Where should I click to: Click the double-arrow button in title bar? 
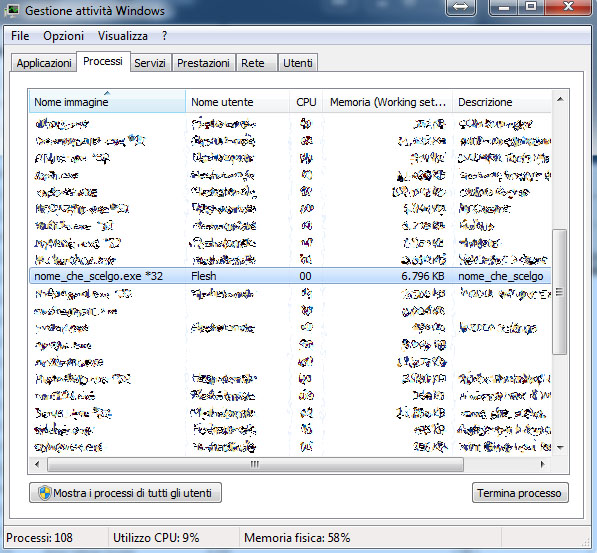click(461, 7)
